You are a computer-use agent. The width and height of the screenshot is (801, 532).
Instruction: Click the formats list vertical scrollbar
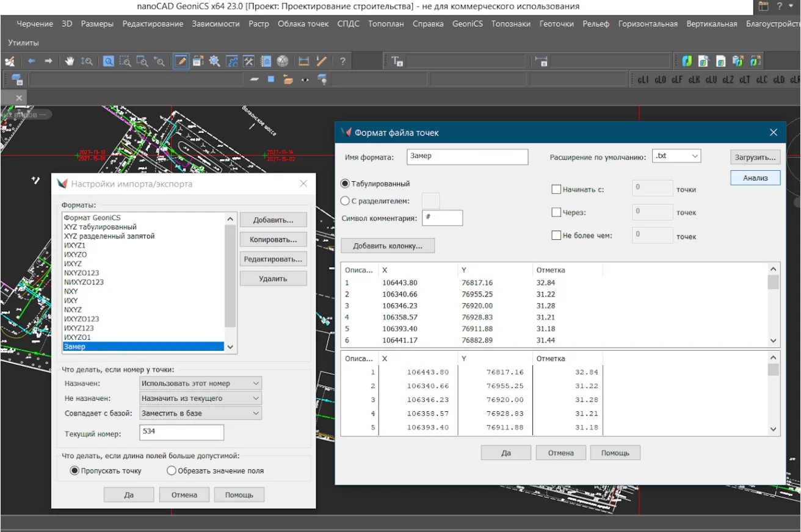230,276
